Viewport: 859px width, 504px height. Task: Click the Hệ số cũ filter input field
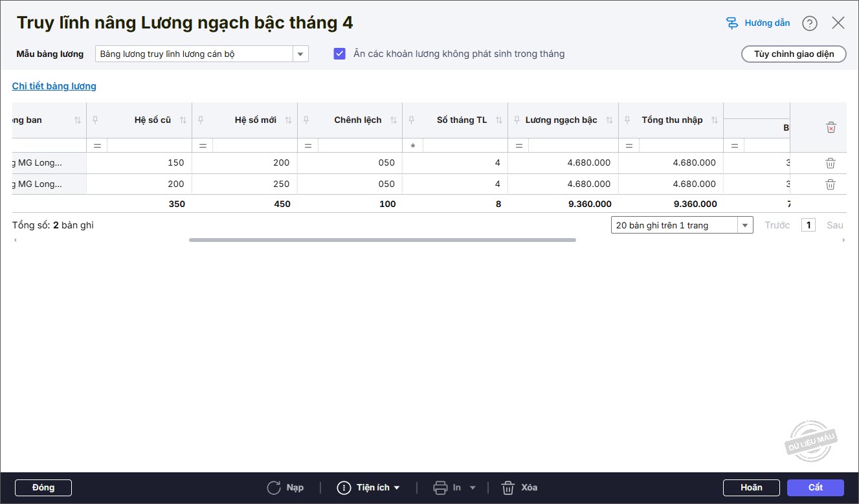(148, 146)
